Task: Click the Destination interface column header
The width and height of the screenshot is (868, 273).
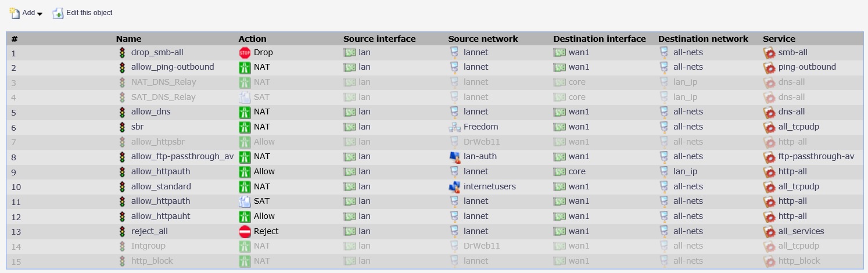Action: (x=599, y=39)
